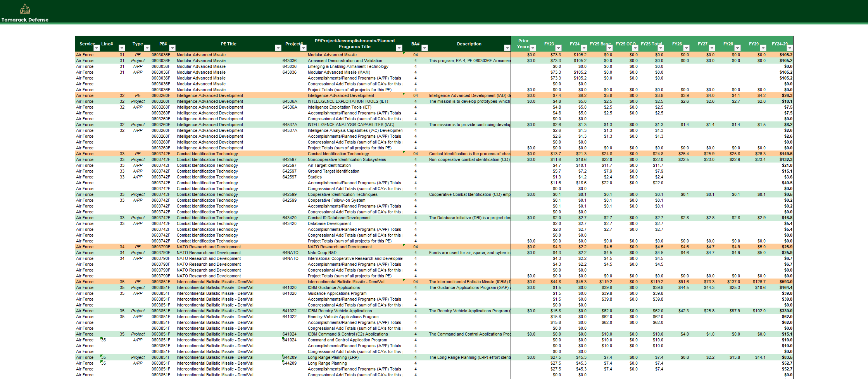Viewport: 868px width, 379px height.
Task: Select cell 'ICBM Reentry Vehicle Applications'
Action: tap(355, 311)
